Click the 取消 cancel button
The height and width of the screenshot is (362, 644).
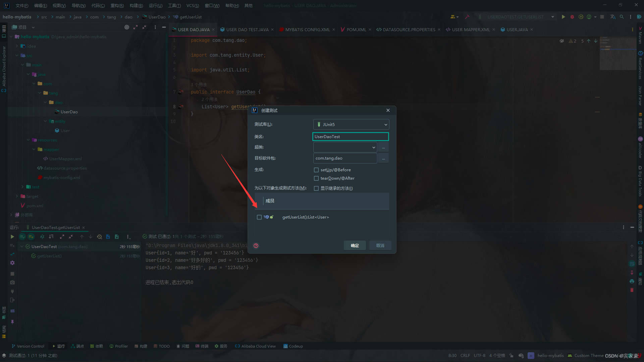coord(380,246)
